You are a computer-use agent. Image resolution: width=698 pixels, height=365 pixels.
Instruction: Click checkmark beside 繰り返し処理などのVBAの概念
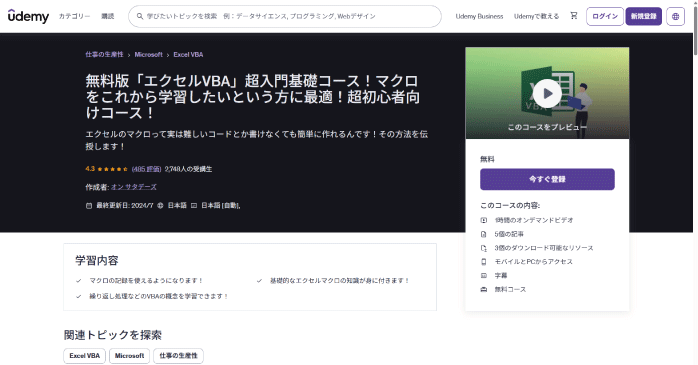click(x=79, y=296)
